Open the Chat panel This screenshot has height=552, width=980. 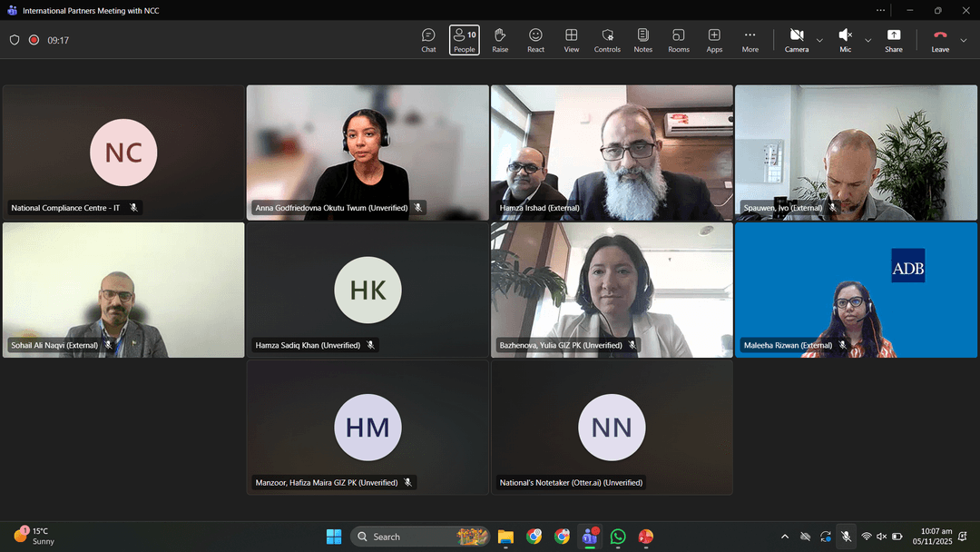pyautogui.click(x=428, y=40)
